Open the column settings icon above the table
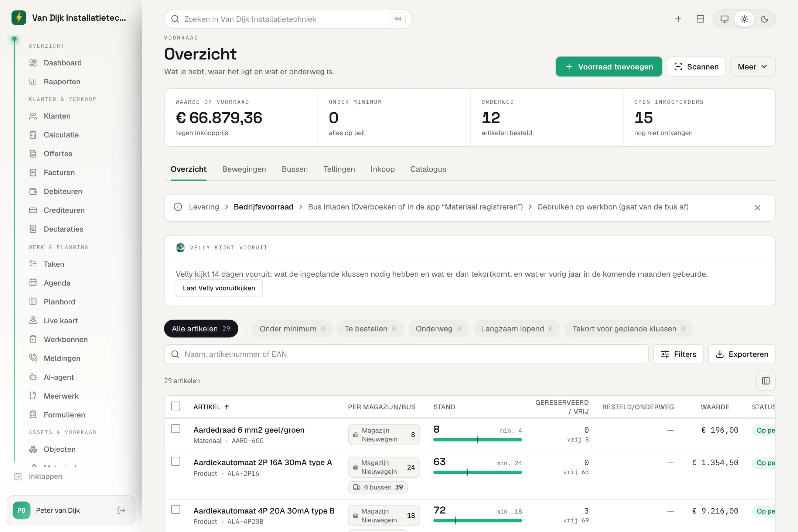Viewport: 798px width, 532px height. [x=765, y=381]
